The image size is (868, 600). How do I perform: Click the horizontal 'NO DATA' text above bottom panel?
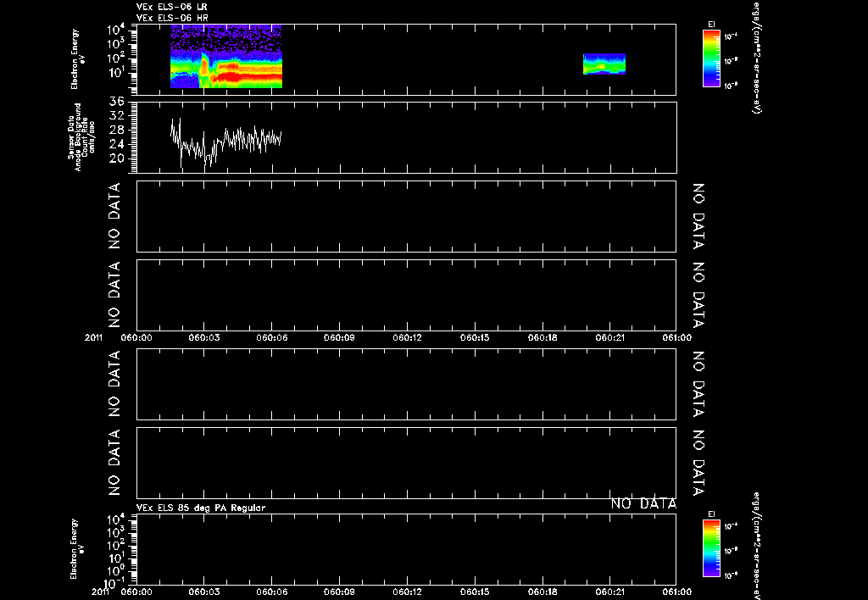click(x=644, y=503)
